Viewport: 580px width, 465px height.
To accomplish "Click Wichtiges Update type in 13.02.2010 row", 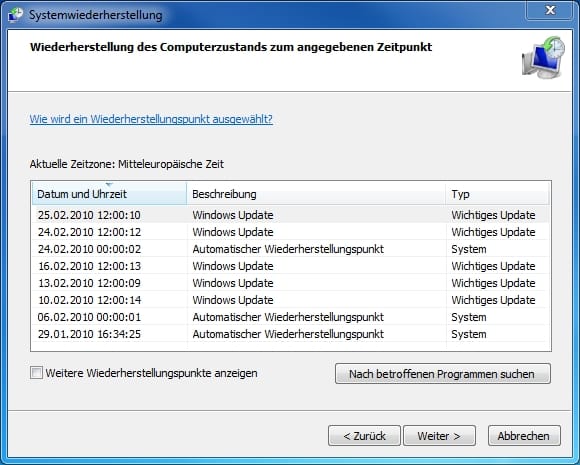I will click(493, 283).
